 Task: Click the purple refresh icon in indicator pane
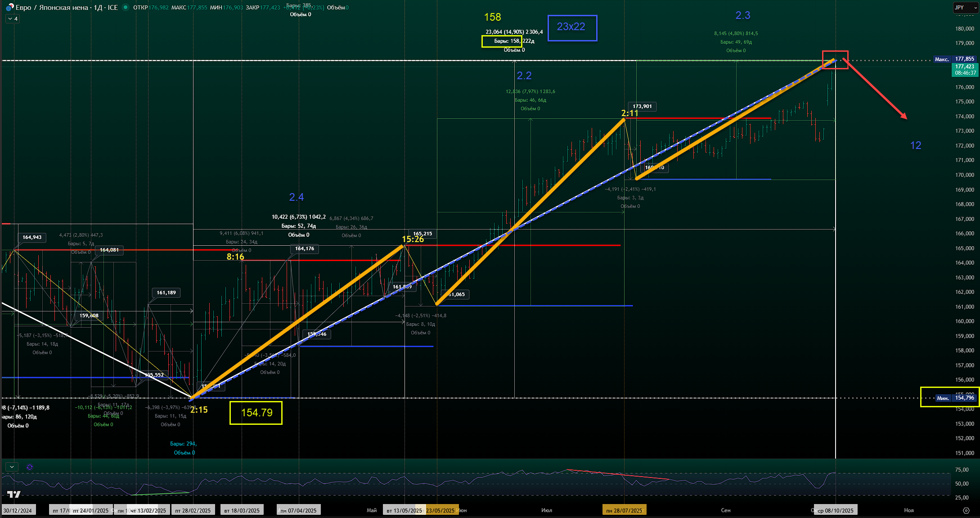(x=30, y=467)
